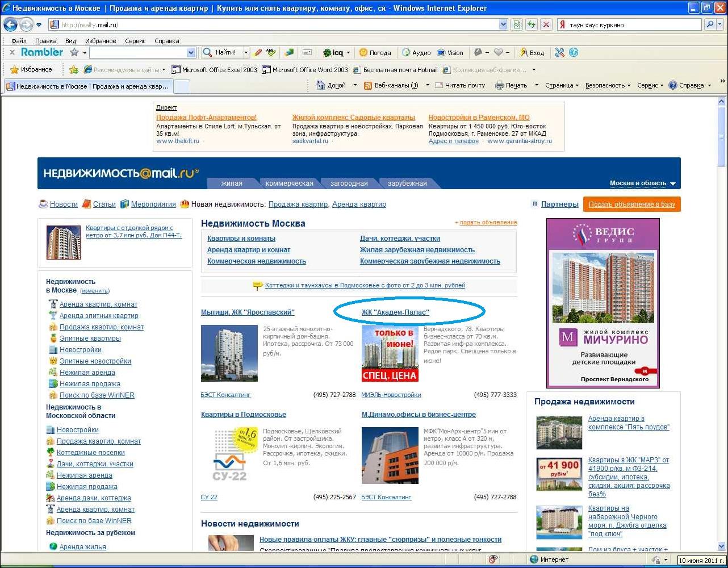Select the загородная tab
This screenshot has width=728, height=568.
tap(349, 183)
